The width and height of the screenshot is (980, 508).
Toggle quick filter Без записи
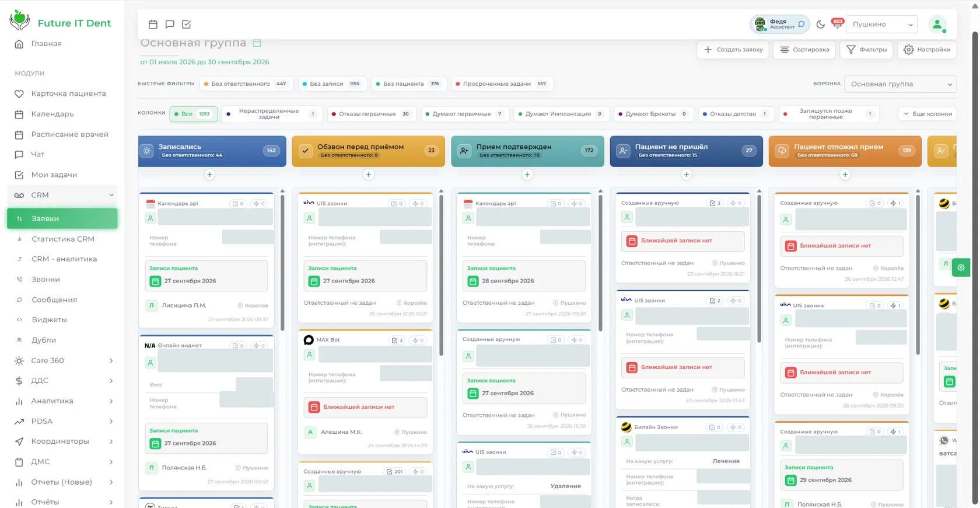[332, 84]
